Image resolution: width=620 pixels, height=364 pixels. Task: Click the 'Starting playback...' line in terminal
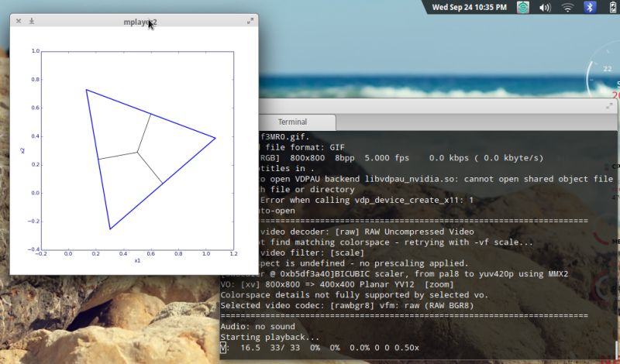[270, 337]
